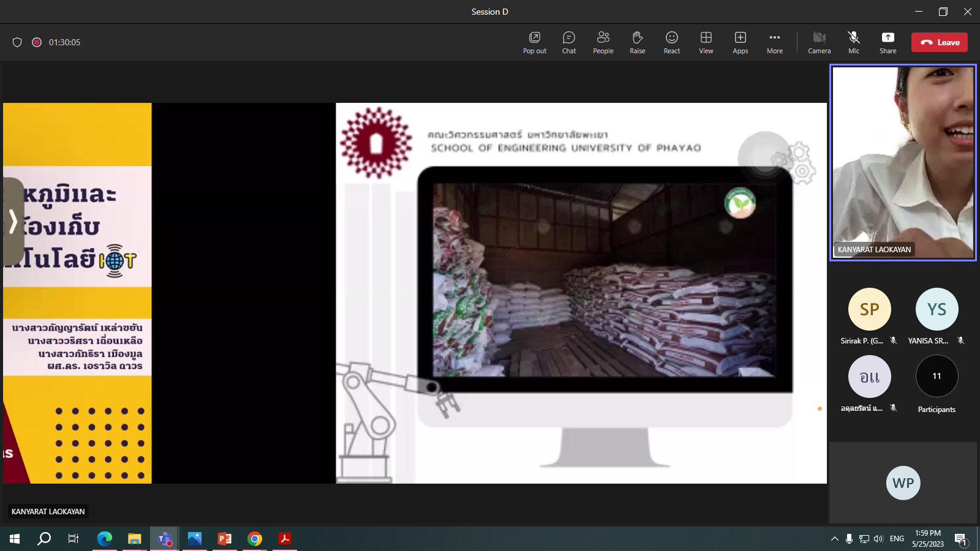The height and width of the screenshot is (551, 980).
Task: Open the Windows Start menu
Action: coord(15,539)
